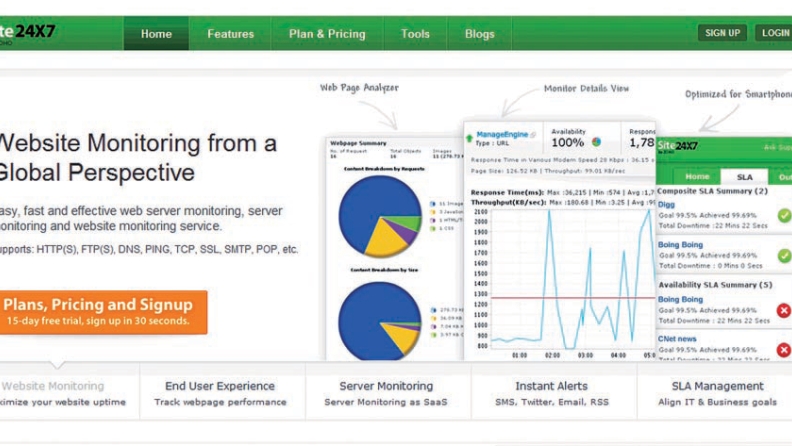
Task: Go to the Features menu item
Action: point(230,34)
